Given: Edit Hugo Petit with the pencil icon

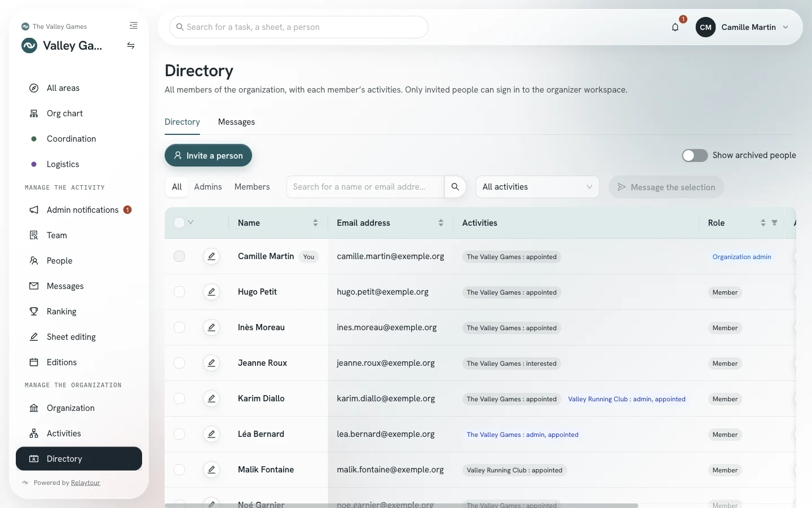Looking at the screenshot, I should coord(211,292).
